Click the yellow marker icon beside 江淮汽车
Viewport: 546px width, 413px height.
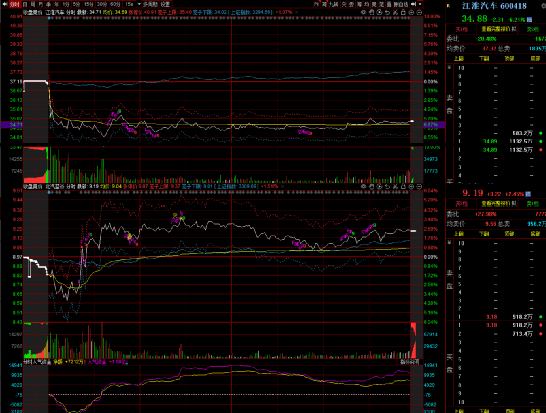[x=448, y=6]
